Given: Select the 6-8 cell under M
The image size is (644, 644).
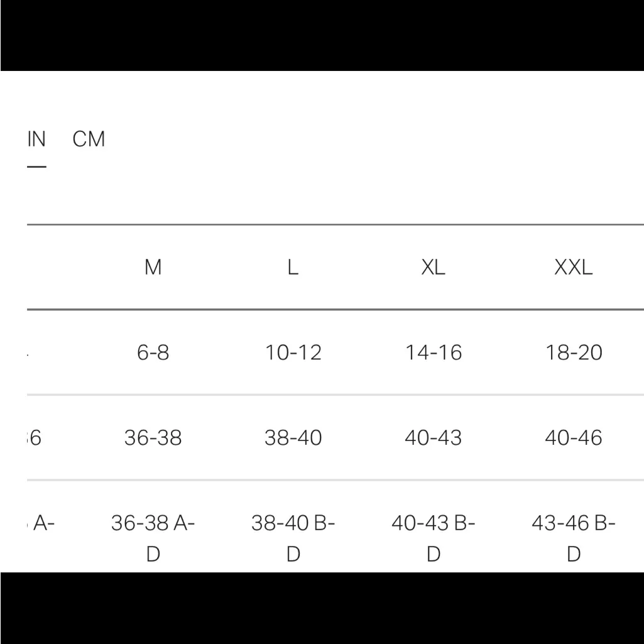Looking at the screenshot, I should (153, 352).
